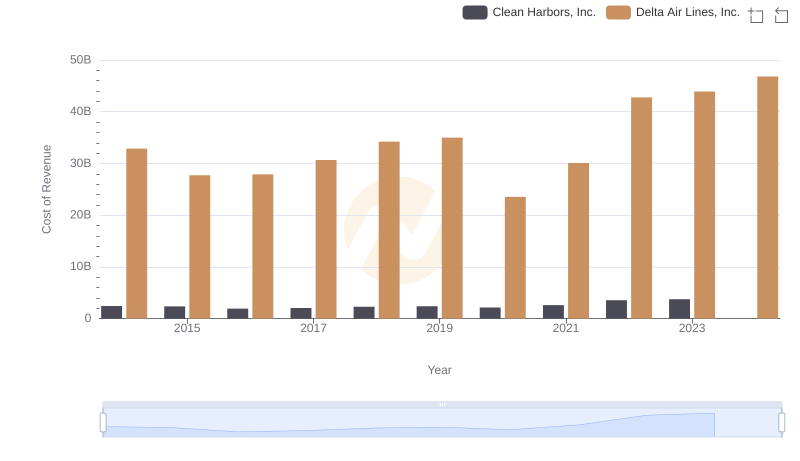Click right handle of the zoom slider
The width and height of the screenshot is (800, 461).
pyautogui.click(x=781, y=423)
